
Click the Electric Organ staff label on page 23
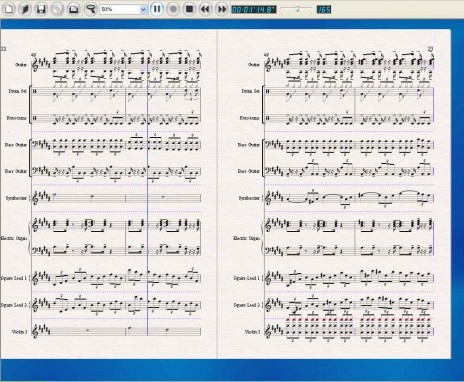(247, 238)
